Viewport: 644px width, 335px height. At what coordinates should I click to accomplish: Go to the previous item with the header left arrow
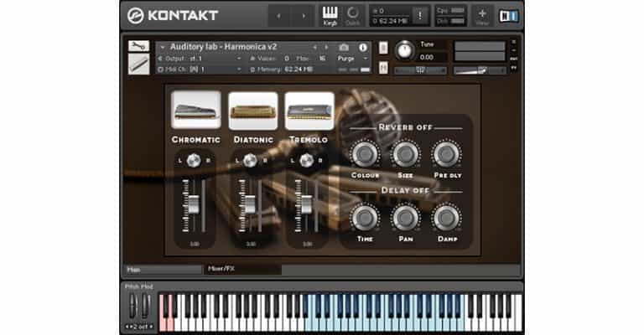click(279, 16)
